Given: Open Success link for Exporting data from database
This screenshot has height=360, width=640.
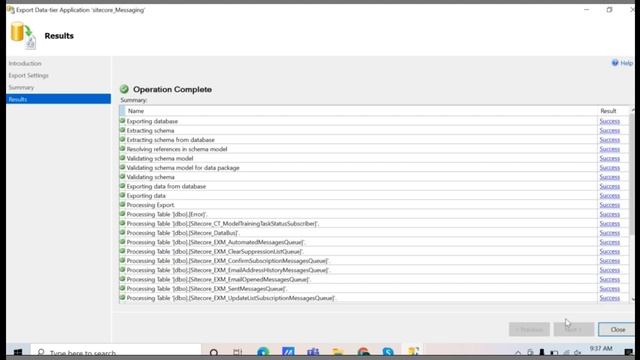Looking at the screenshot, I should 610,186.
